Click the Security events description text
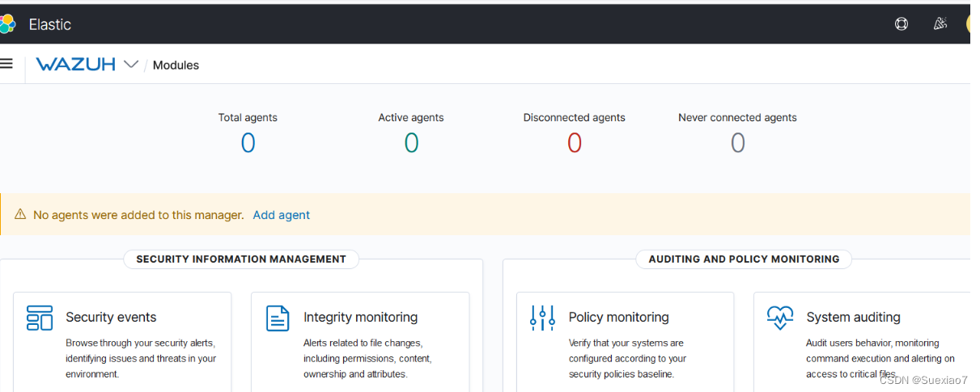This screenshot has width=980, height=392. coord(141,359)
